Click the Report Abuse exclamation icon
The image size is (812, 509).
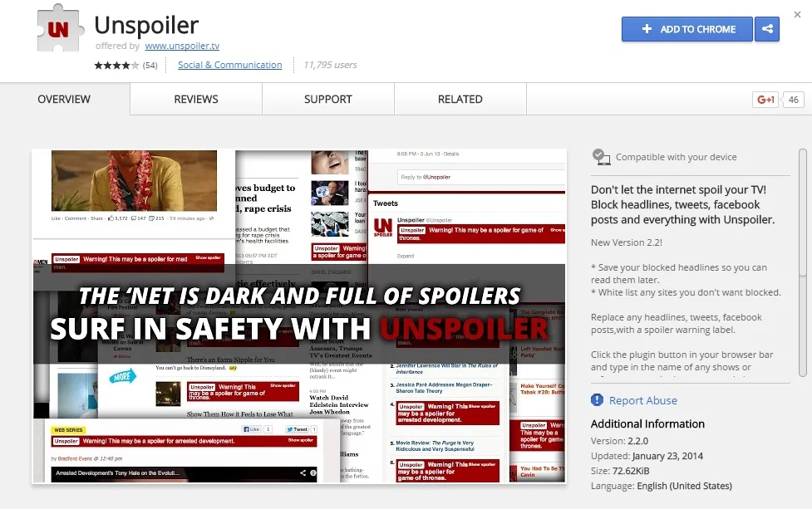tap(597, 400)
